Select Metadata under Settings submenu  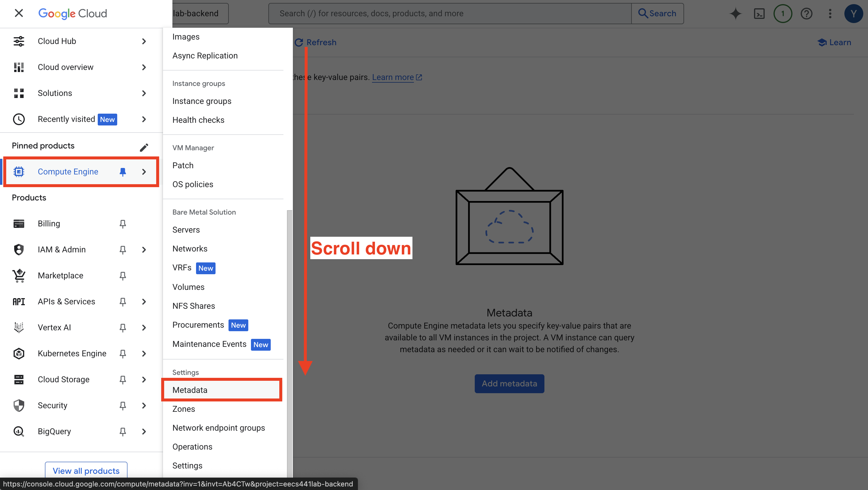click(x=190, y=390)
